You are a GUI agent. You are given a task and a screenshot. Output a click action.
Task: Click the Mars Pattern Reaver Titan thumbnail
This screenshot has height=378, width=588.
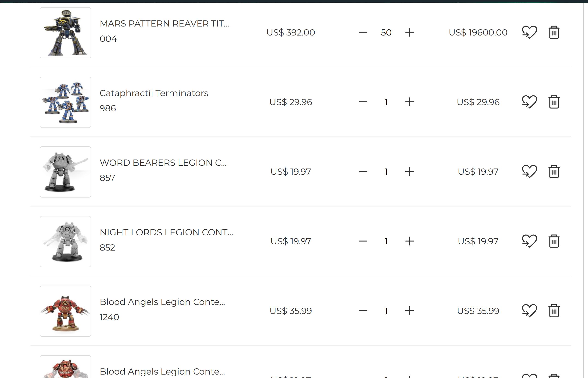[x=65, y=33]
